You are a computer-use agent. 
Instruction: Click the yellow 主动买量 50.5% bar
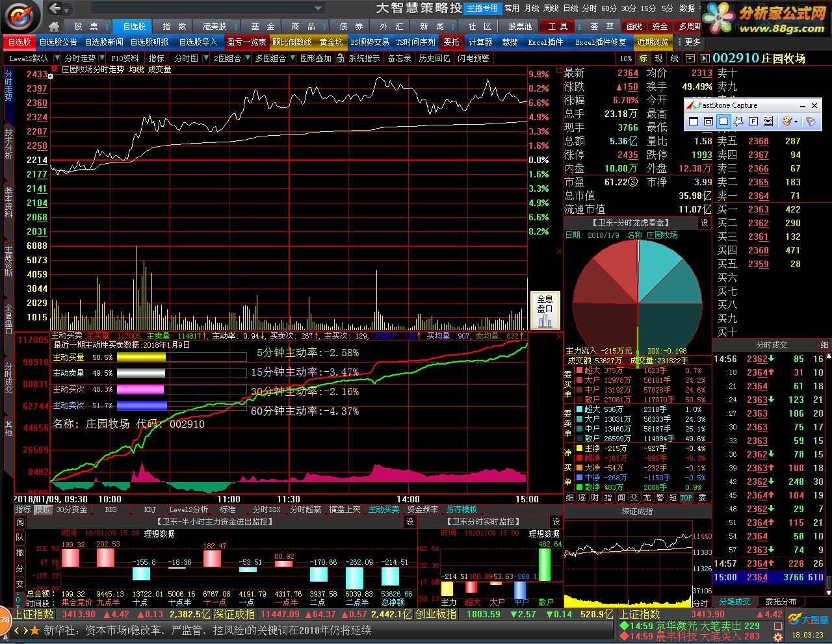pos(141,357)
